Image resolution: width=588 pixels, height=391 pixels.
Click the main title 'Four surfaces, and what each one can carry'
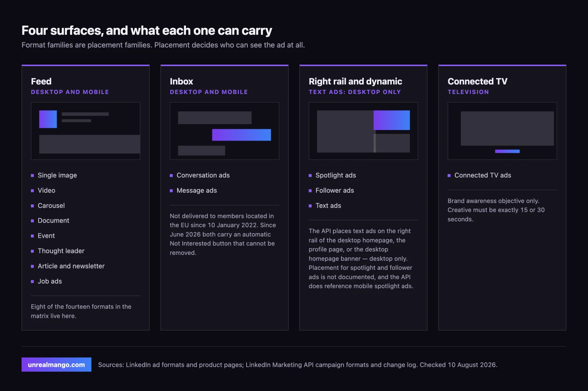[147, 30]
